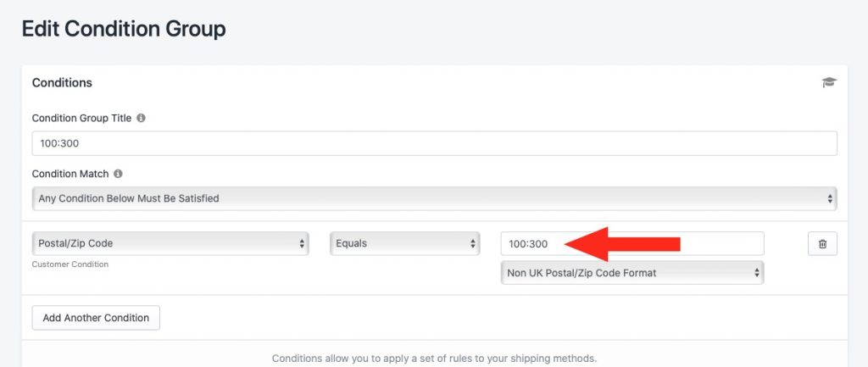Click the Condition Group Title label
The width and height of the screenshot is (868, 367).
click(x=82, y=118)
